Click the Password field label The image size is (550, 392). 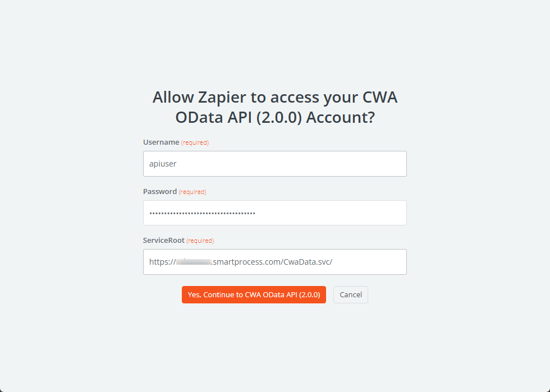(x=160, y=192)
